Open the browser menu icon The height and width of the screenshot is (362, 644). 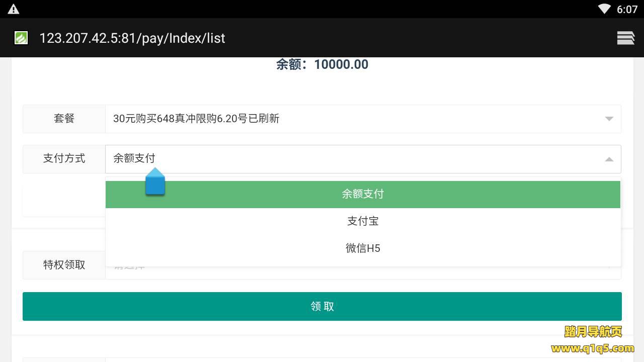625,38
